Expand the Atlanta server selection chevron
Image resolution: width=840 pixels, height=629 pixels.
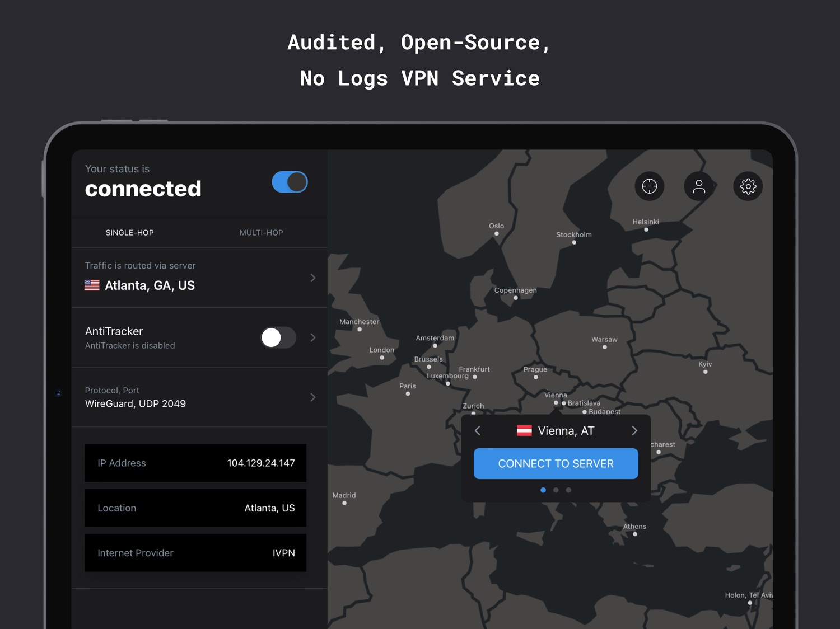pos(313,278)
